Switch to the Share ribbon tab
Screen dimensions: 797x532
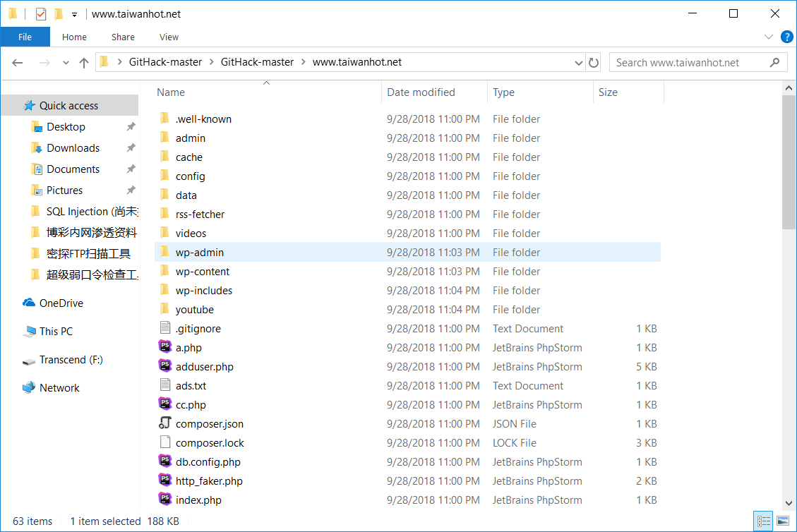tap(123, 37)
